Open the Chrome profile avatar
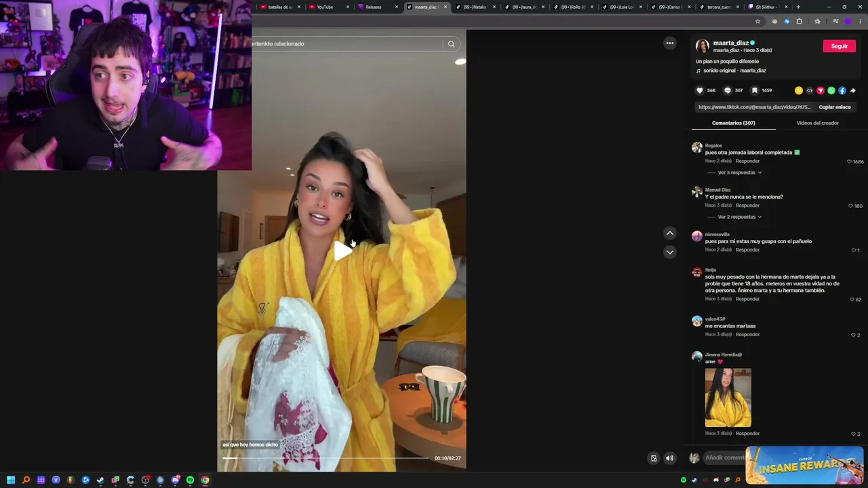868x488 pixels. (x=848, y=21)
